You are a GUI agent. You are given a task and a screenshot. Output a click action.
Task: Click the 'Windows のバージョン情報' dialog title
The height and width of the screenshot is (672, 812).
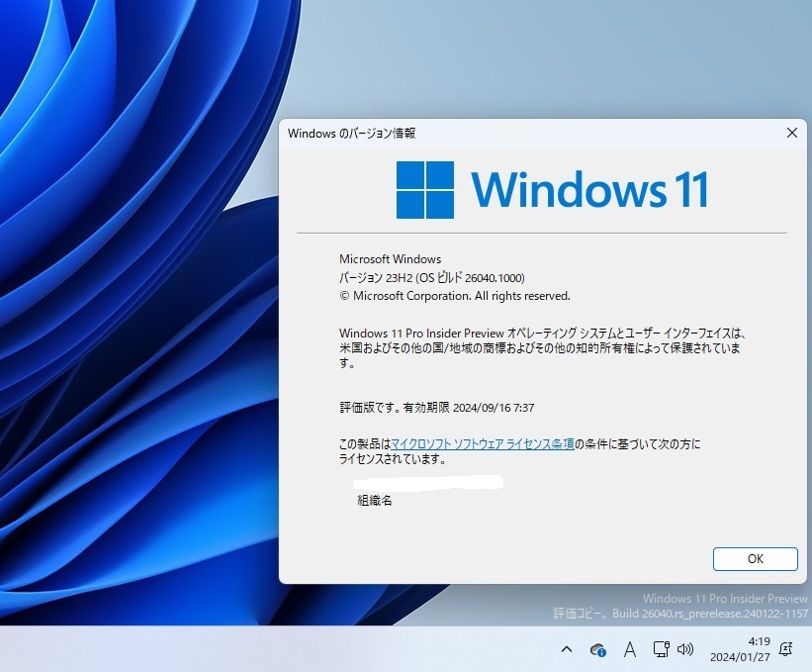(352, 134)
